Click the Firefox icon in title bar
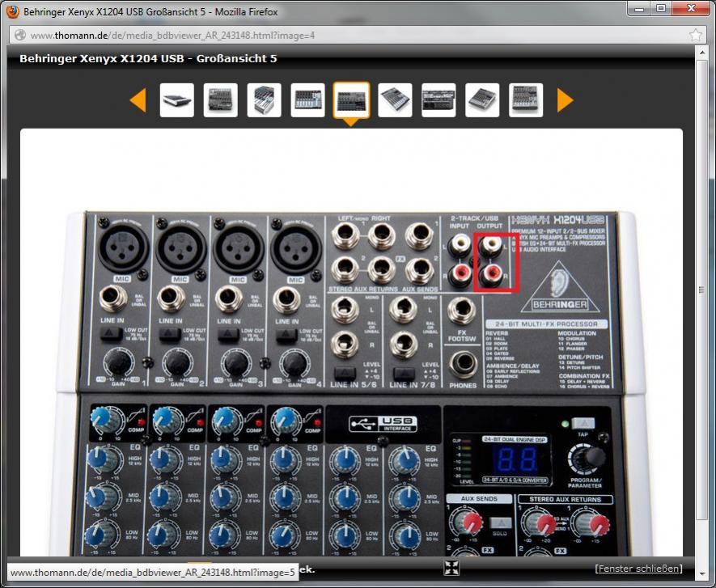716x588 pixels. click(x=12, y=12)
